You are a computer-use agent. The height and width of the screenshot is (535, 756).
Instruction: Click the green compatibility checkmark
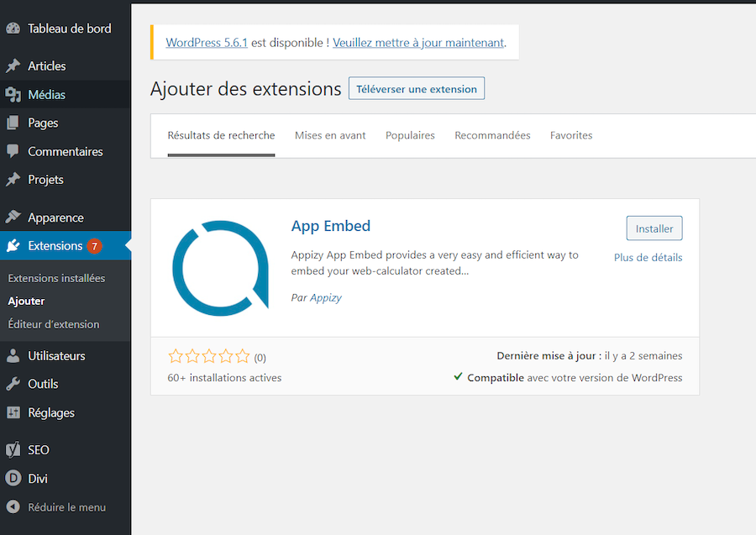click(458, 376)
